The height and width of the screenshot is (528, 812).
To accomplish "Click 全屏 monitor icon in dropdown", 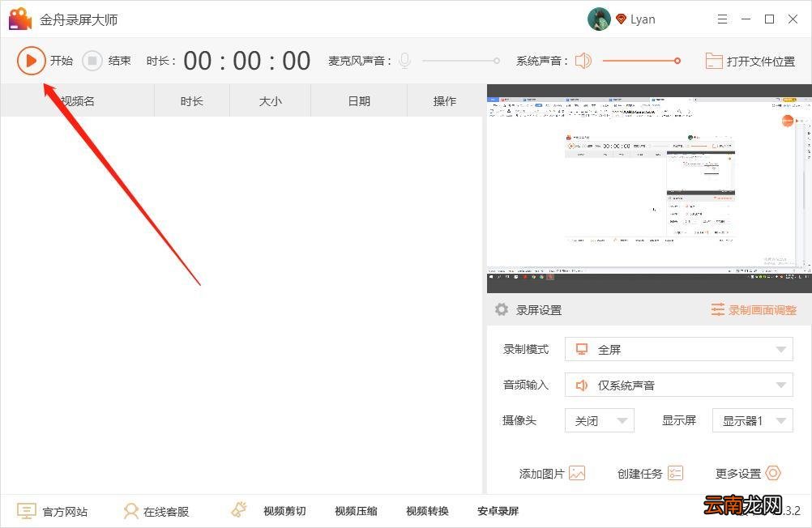I will click(x=582, y=349).
